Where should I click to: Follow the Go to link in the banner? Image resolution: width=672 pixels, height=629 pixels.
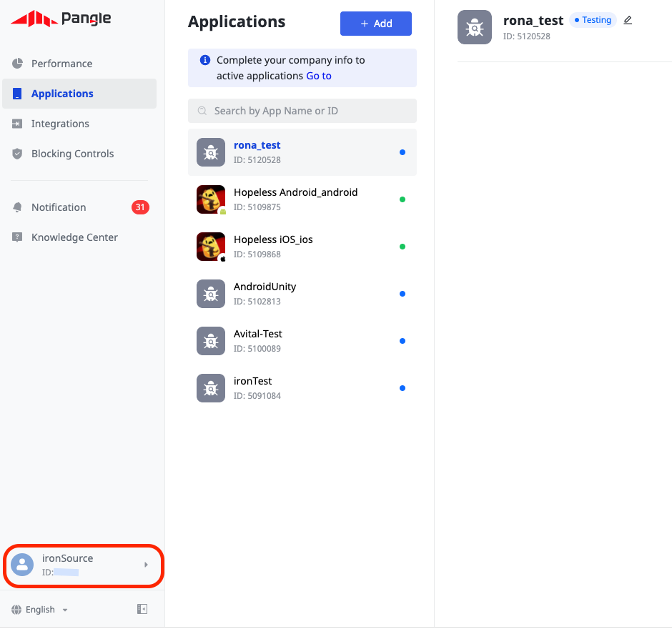click(x=319, y=76)
